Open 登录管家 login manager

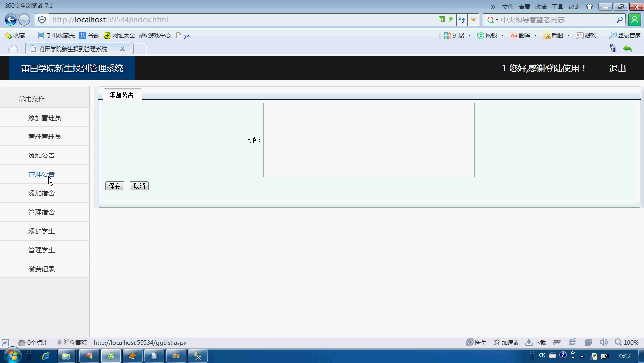pos(625,35)
